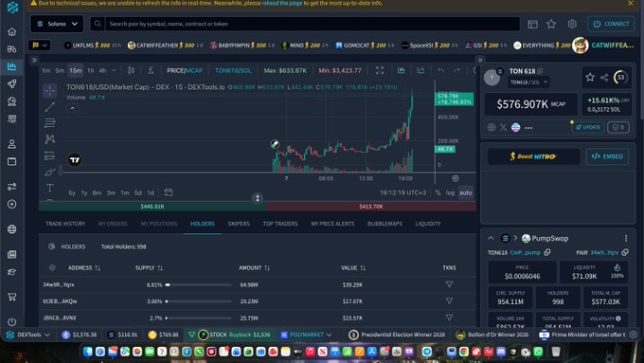The height and width of the screenshot is (363, 644).
Task: Click the green buy volume bar $448.81K
Action: [152, 207]
